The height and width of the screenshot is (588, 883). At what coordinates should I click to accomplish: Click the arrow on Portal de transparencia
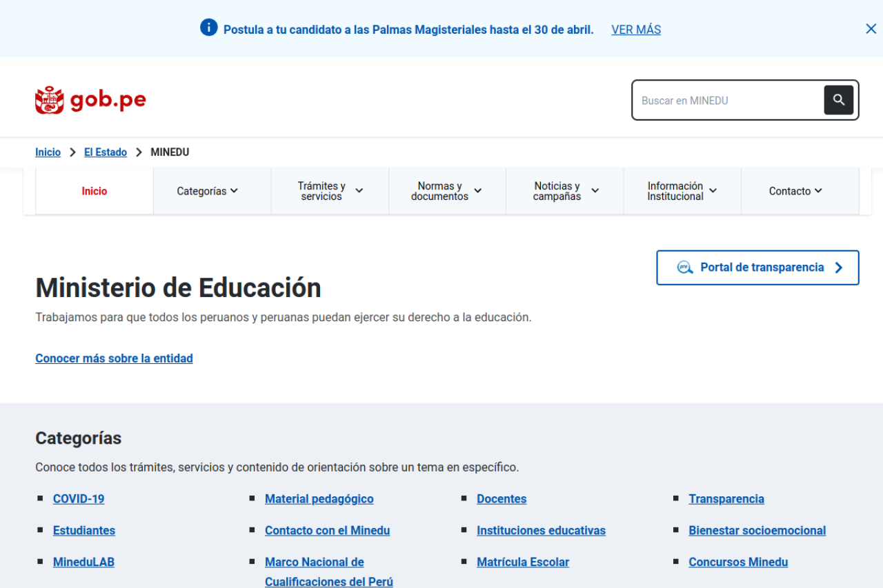839,267
